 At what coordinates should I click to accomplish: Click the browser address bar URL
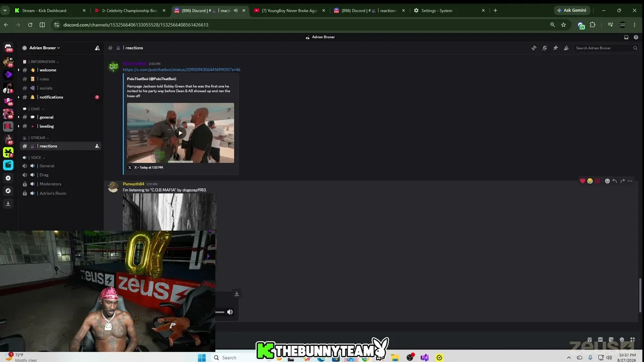click(x=136, y=25)
